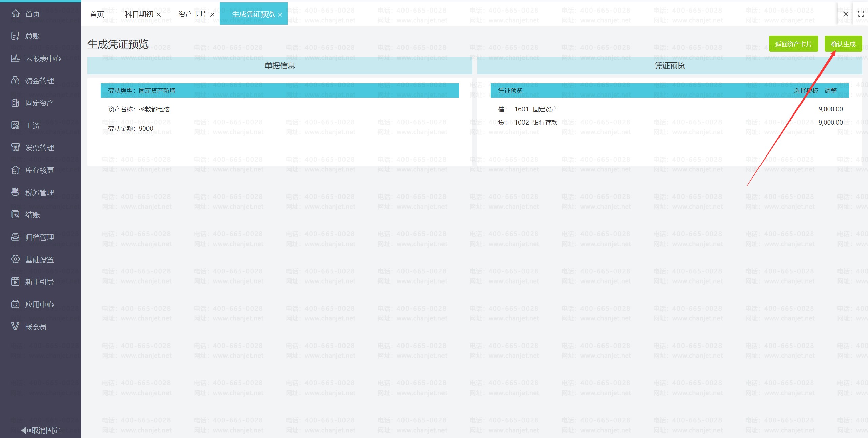The width and height of the screenshot is (868, 438).
Task: Click the 税务管理 tax icon
Action: pyautogui.click(x=15, y=192)
